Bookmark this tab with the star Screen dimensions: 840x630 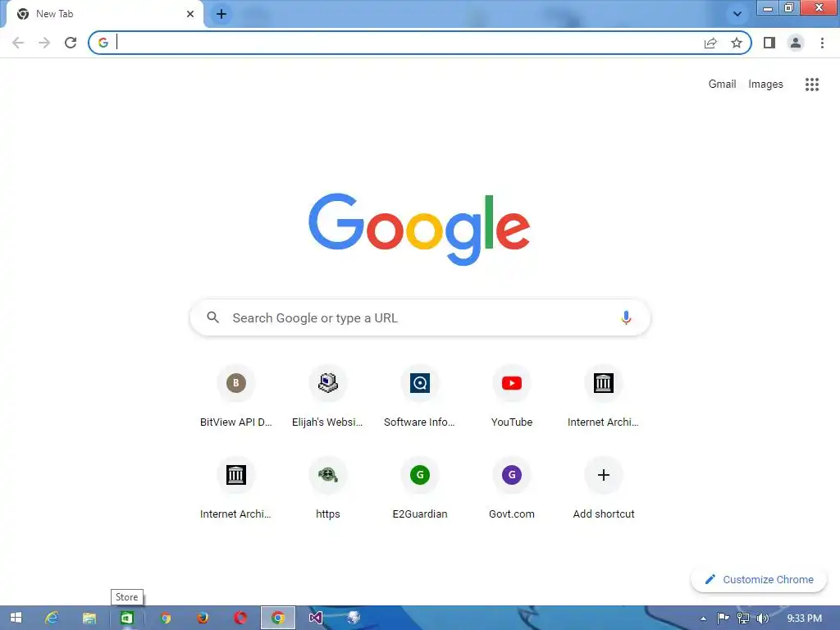pyautogui.click(x=737, y=43)
